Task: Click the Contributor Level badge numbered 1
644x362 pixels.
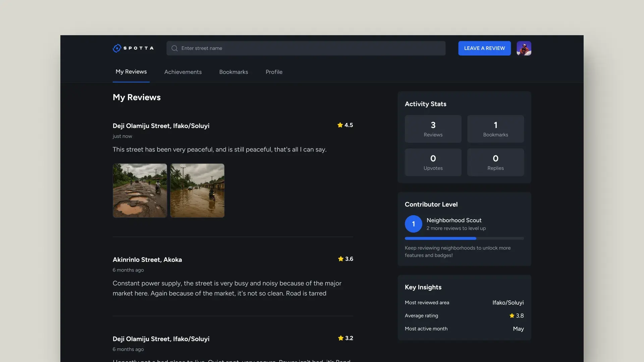Action: click(413, 224)
